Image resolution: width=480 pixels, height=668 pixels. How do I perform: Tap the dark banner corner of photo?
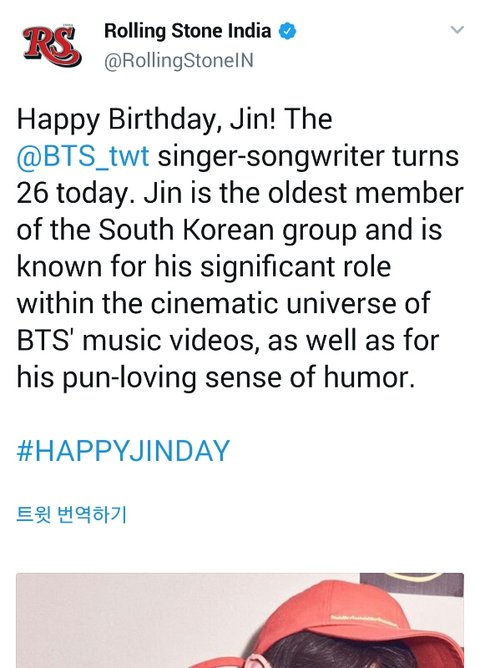pyautogui.click(x=411, y=584)
